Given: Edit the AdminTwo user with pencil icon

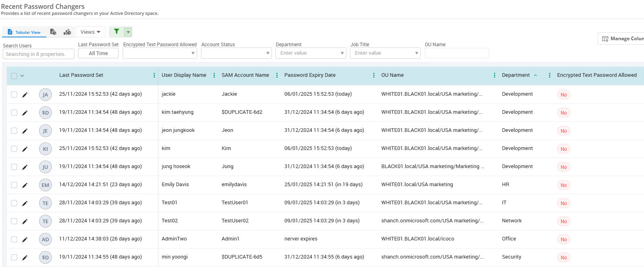Looking at the screenshot, I should 25,240.
